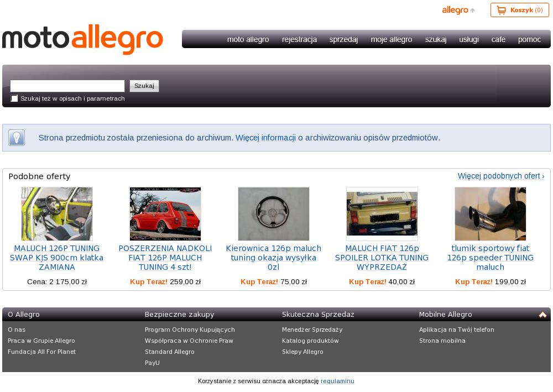Click the O nas footer link
Image resolution: width=553 pixels, height=392 pixels.
click(17, 330)
